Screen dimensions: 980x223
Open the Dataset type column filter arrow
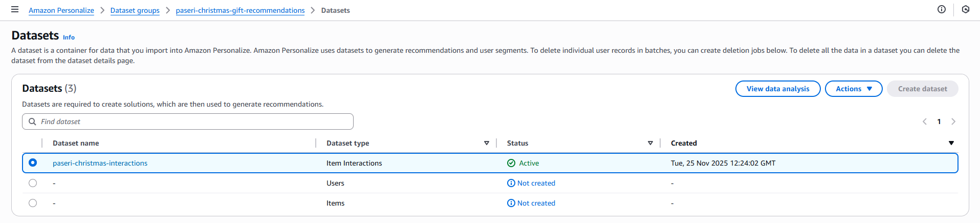point(486,143)
